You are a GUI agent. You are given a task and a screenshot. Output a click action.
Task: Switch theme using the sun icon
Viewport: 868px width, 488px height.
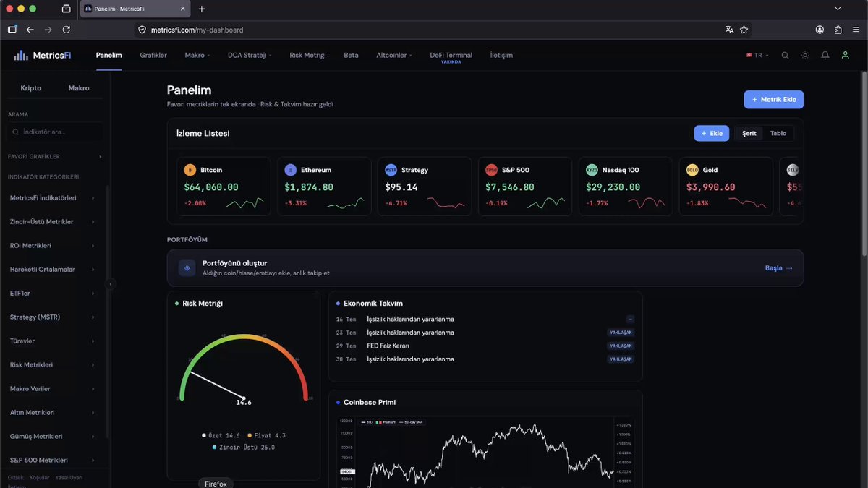[x=805, y=55]
